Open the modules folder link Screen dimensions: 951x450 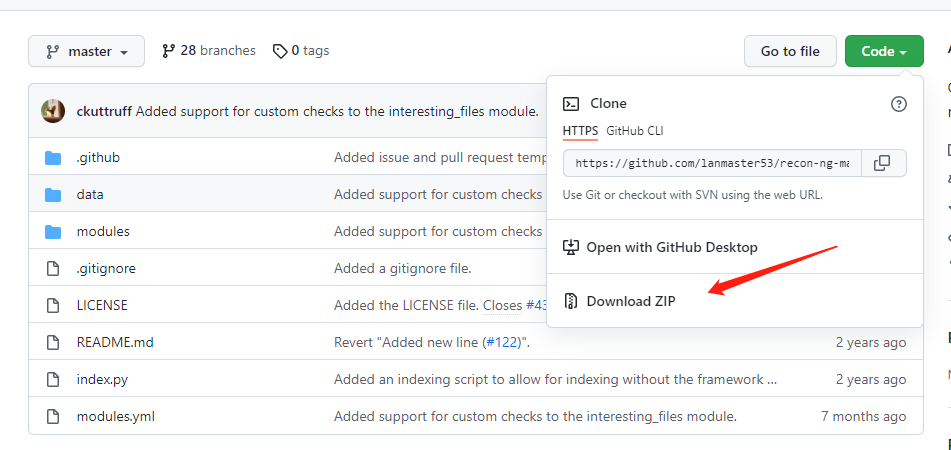[103, 232]
